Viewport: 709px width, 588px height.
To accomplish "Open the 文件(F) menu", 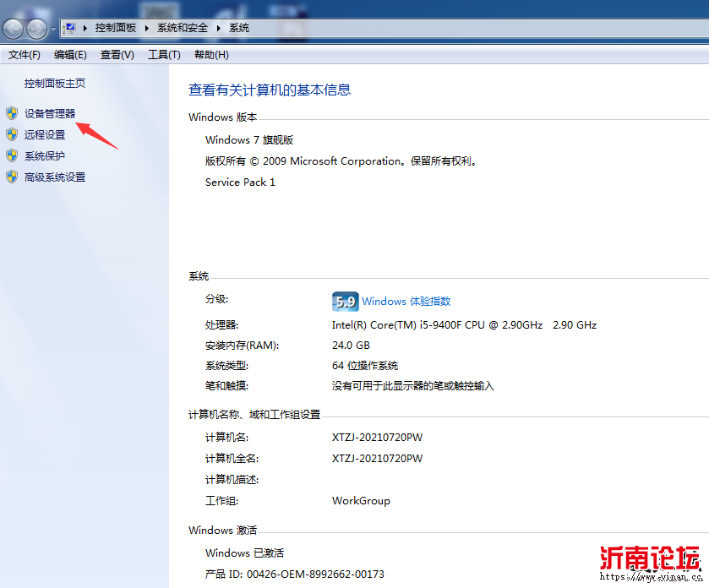I will click(x=25, y=55).
